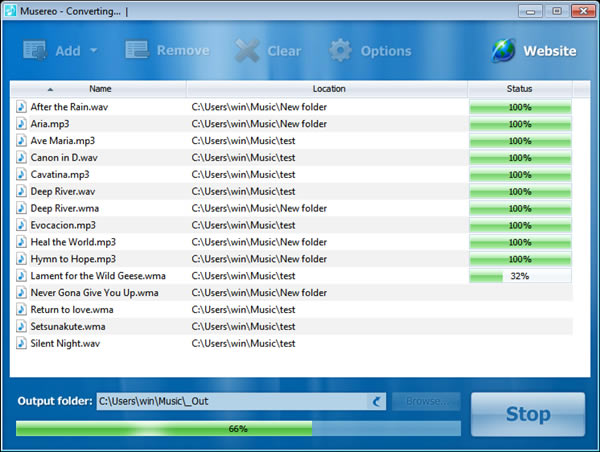Screen dimensions: 600x452
Task: Sort list by the Name column header
Action: point(100,89)
